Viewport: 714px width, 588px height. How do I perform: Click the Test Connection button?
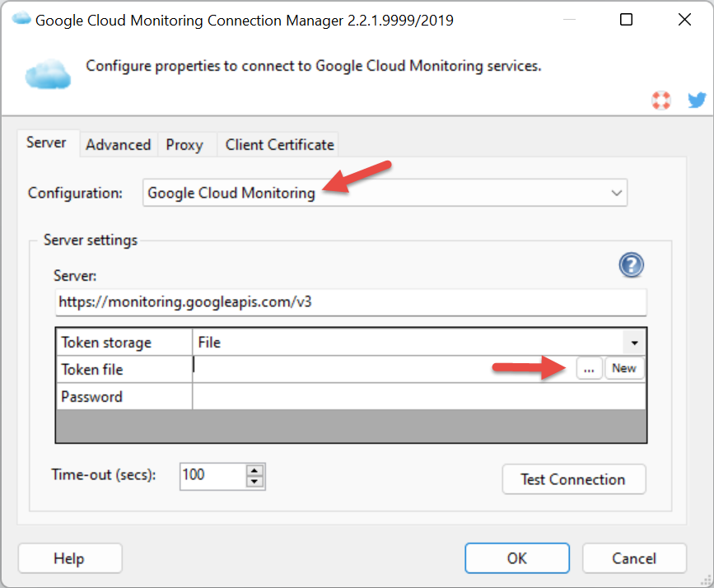(574, 479)
